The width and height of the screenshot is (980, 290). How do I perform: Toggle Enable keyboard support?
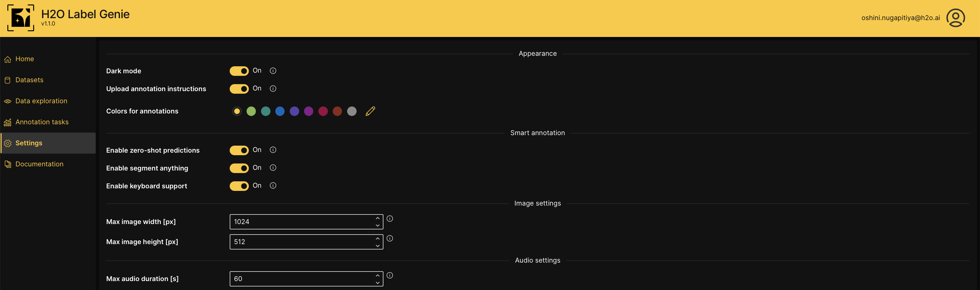coord(239,186)
